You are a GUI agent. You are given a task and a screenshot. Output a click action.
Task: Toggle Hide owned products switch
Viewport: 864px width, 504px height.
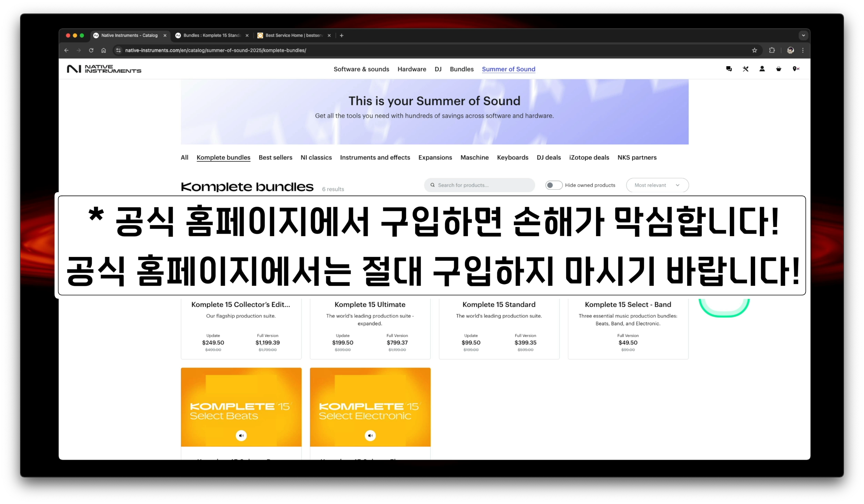[x=553, y=185]
